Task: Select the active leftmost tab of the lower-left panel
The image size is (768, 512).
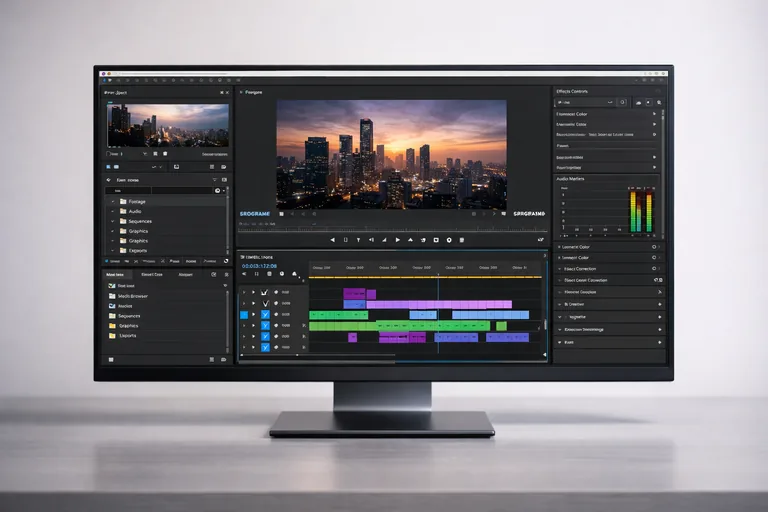Action: [115, 274]
